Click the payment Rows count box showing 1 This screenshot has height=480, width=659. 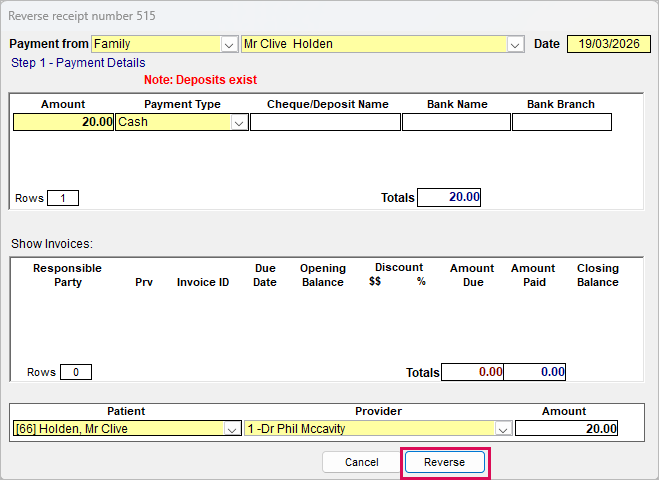(x=62, y=198)
